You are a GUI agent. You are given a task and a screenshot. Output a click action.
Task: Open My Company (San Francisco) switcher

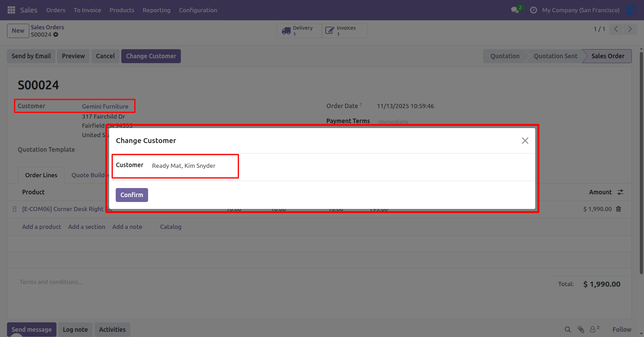pyautogui.click(x=581, y=10)
